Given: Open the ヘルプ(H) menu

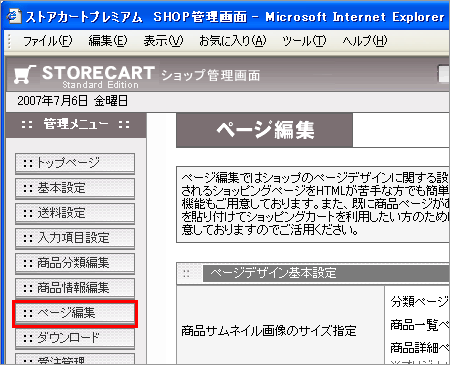Looking at the screenshot, I should 365,41.
